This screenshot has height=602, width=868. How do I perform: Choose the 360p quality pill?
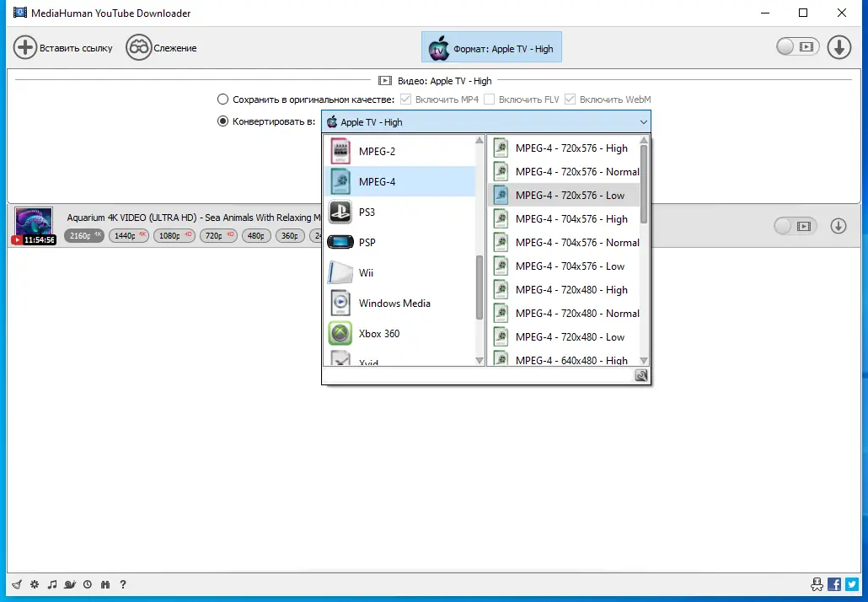290,235
